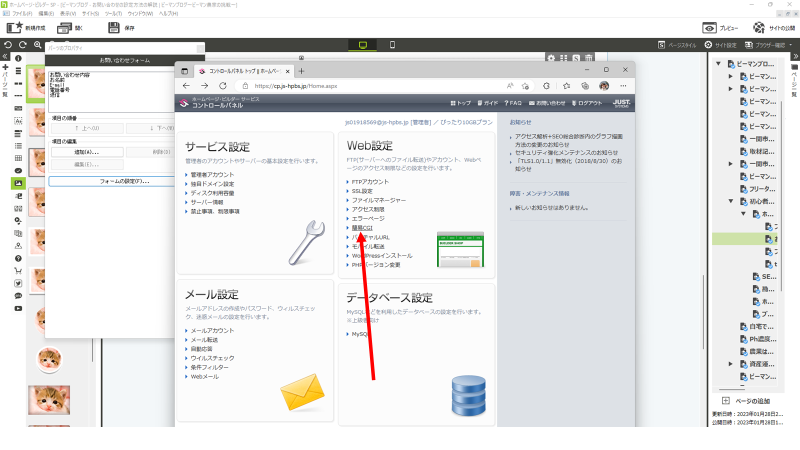800x450 pixels.
Task: Open the プレビュー (preview) eye icon
Action: (709, 28)
